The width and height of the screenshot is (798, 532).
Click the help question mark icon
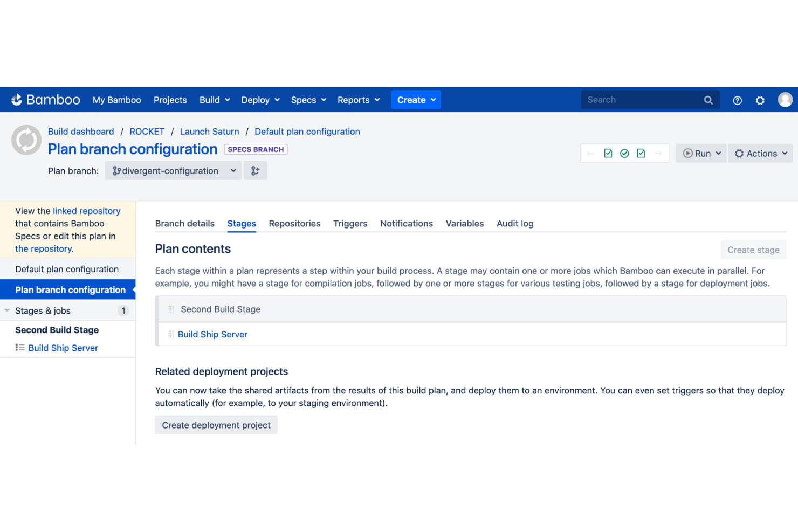click(x=737, y=100)
